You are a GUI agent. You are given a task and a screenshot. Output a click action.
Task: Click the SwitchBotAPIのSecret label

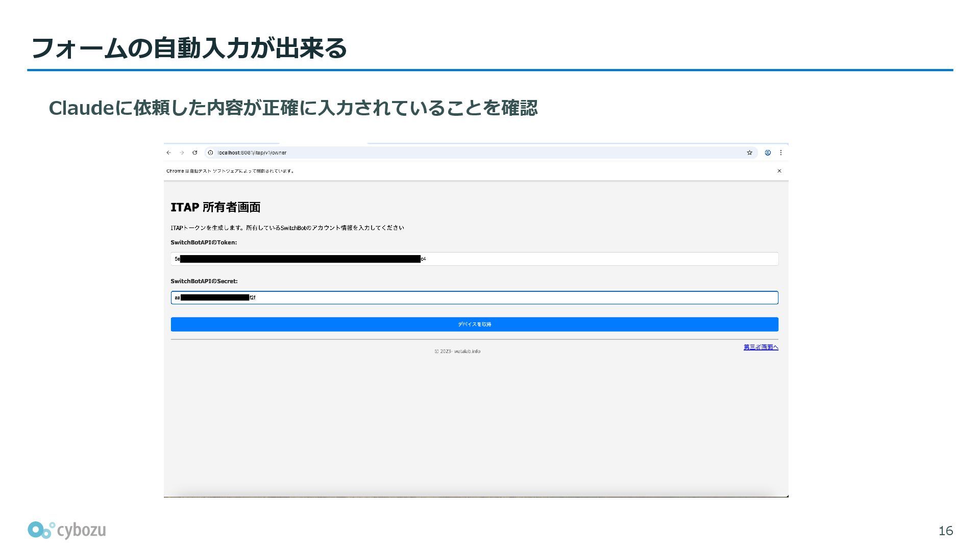[204, 282]
